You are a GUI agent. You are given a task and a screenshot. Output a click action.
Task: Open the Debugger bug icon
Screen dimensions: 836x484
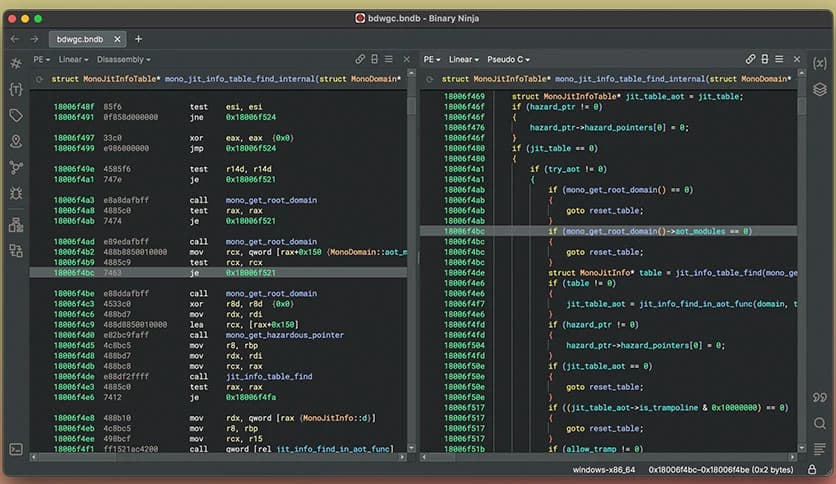tap(15, 194)
